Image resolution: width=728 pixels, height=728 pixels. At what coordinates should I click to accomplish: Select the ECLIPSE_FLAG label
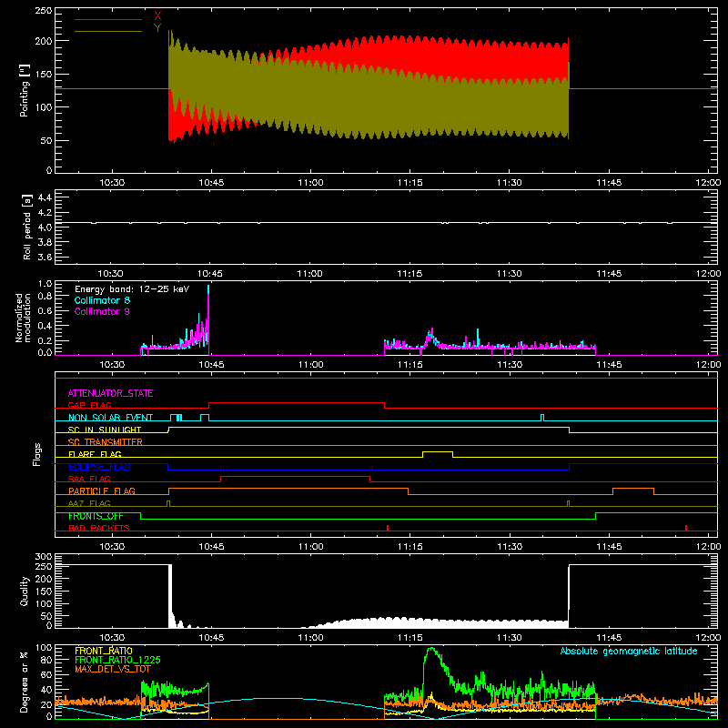click(99, 467)
